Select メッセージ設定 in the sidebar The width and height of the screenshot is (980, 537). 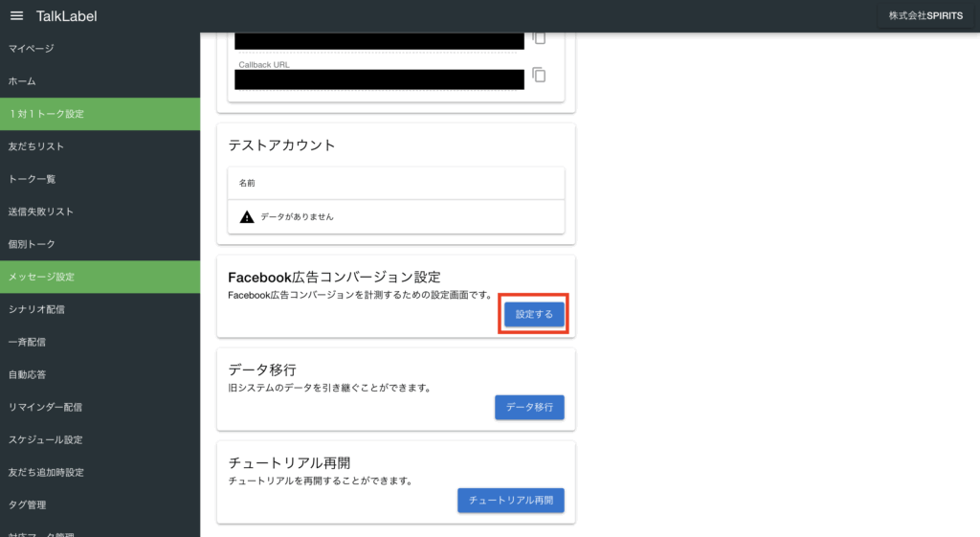point(41,277)
